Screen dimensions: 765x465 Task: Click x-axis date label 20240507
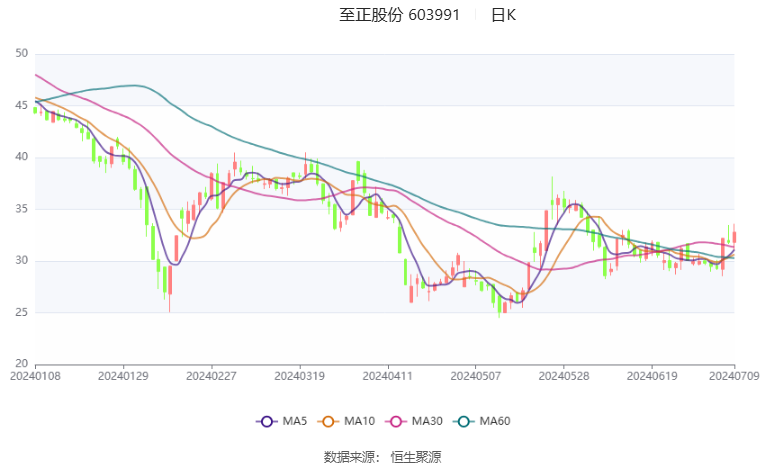click(x=476, y=376)
